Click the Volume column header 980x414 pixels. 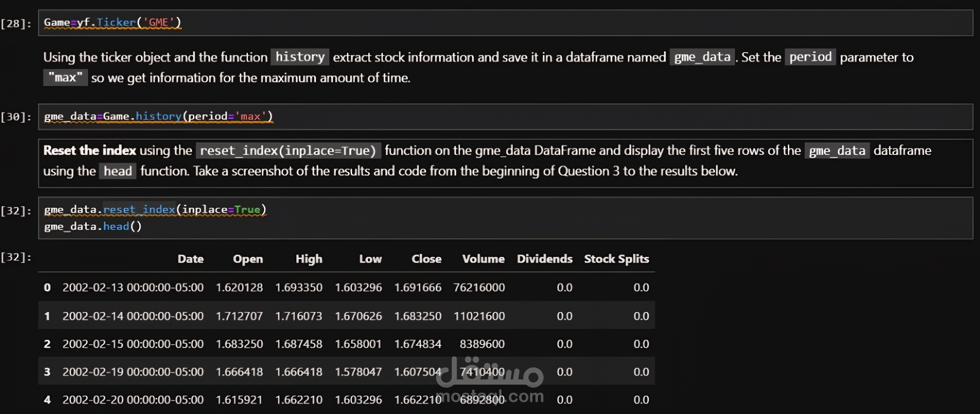pyautogui.click(x=483, y=259)
